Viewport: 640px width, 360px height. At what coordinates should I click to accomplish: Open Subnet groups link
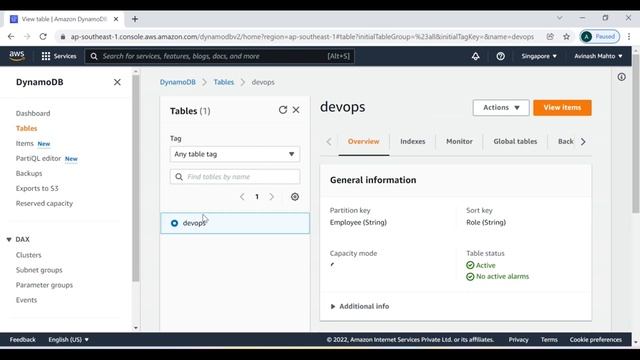tap(39, 270)
